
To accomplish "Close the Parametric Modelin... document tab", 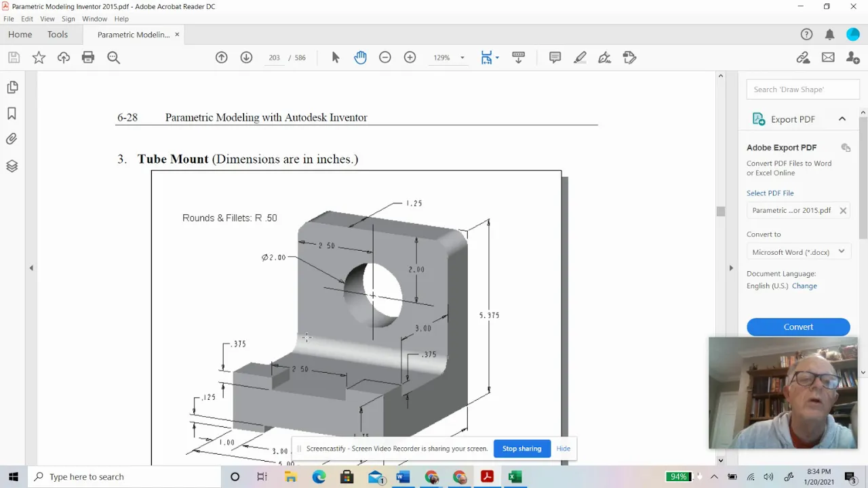I will coord(177,35).
